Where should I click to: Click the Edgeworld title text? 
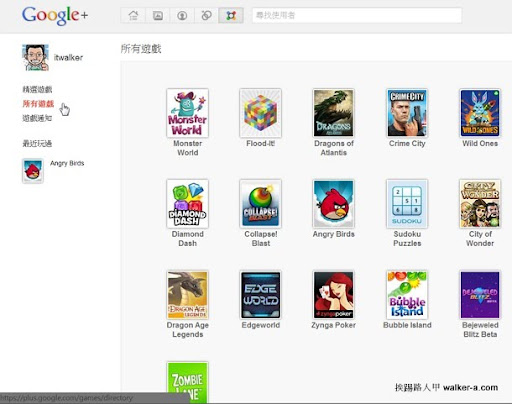pyautogui.click(x=261, y=325)
